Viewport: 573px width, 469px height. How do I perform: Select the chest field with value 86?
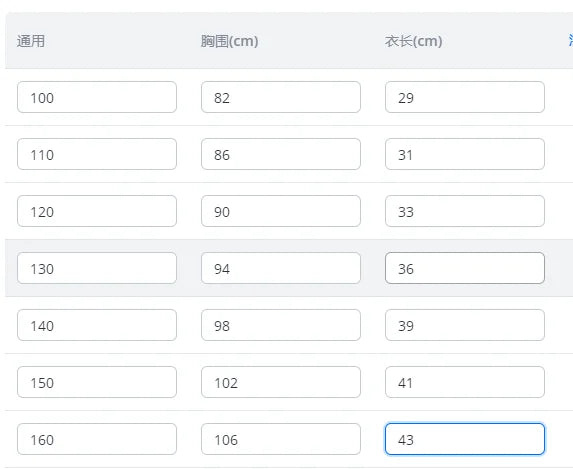281,154
